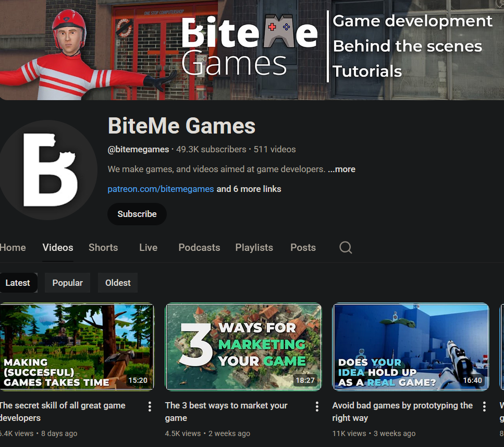Click the 511 videos count

[275, 149]
